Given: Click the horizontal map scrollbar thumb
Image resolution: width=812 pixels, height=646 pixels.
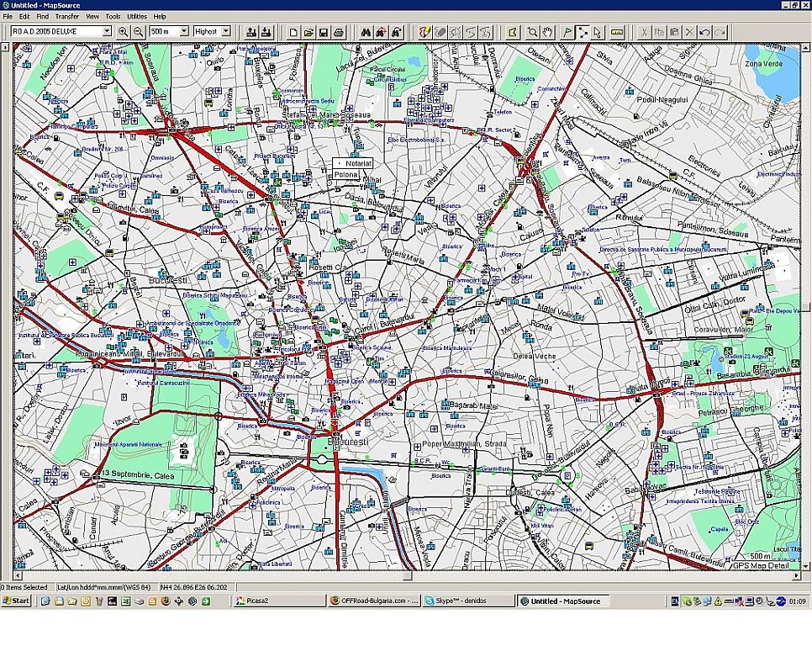Looking at the screenshot, I should [x=408, y=575].
